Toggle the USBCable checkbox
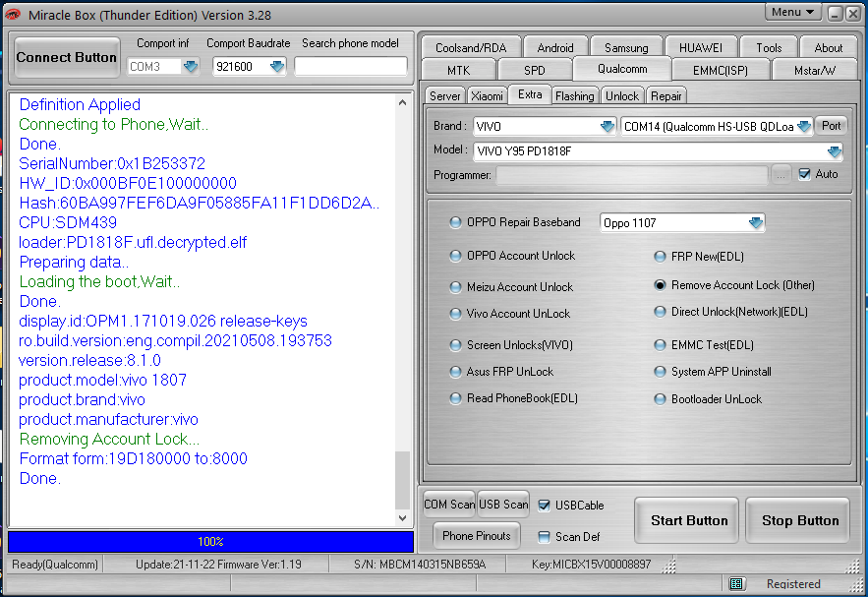The width and height of the screenshot is (868, 597). coord(545,506)
